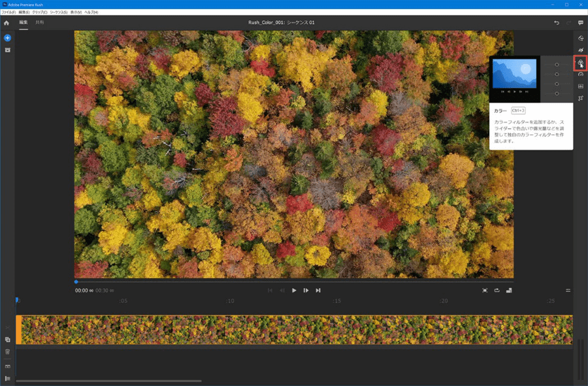Toggle loop playback

[x=497, y=290]
